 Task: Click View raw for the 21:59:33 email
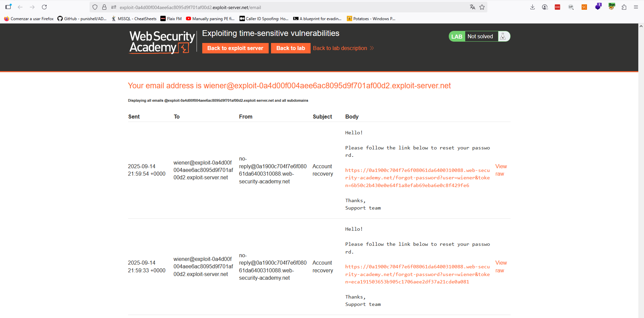tap(501, 267)
